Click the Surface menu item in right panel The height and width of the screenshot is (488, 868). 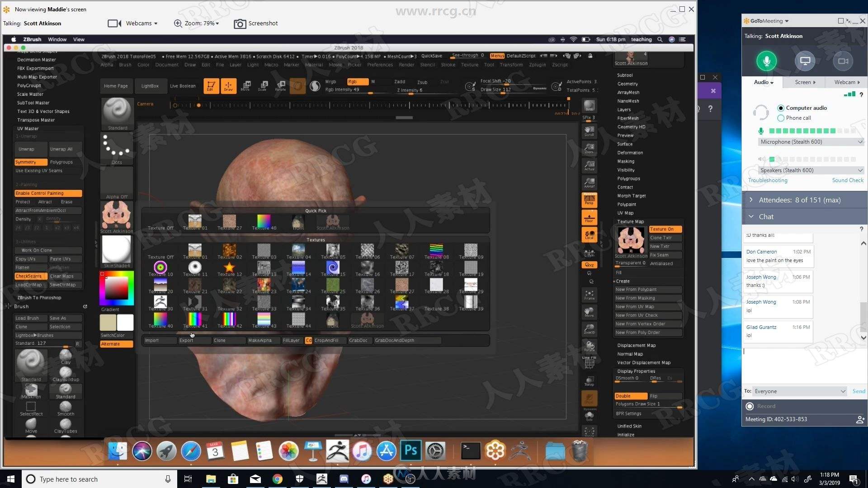tap(624, 144)
